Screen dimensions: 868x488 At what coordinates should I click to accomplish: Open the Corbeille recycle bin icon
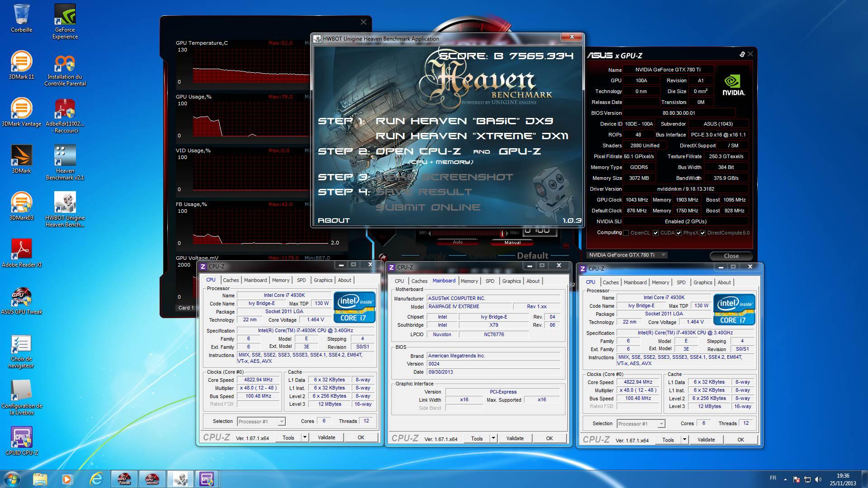coord(21,18)
